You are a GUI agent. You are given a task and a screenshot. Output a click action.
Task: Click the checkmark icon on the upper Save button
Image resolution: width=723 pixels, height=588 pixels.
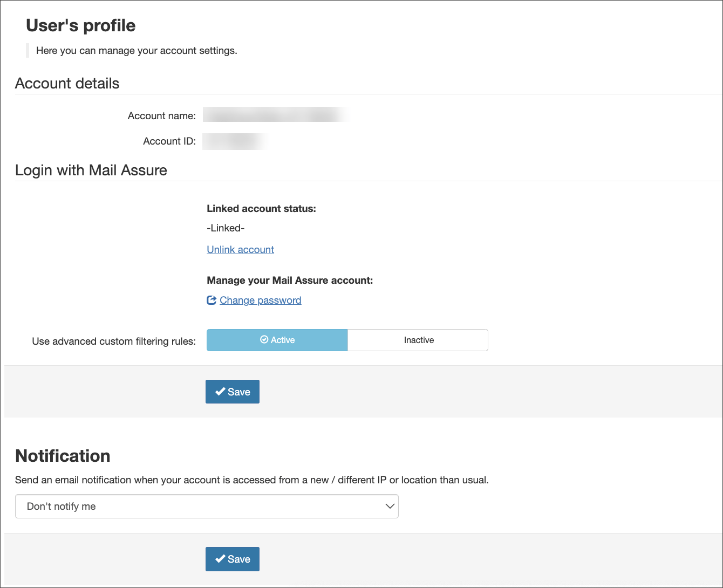pyautogui.click(x=220, y=392)
